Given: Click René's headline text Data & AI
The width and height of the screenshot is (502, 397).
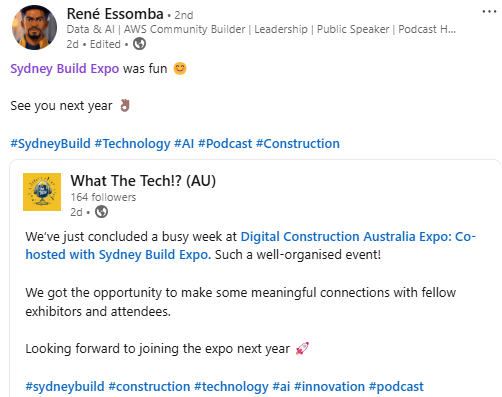Looking at the screenshot, I should click(x=90, y=29).
